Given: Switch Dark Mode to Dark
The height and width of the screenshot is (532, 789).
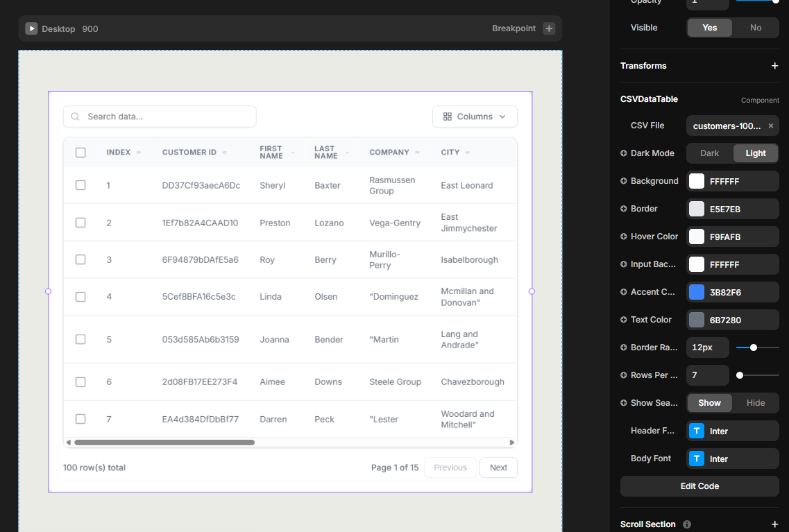Looking at the screenshot, I should (x=709, y=153).
